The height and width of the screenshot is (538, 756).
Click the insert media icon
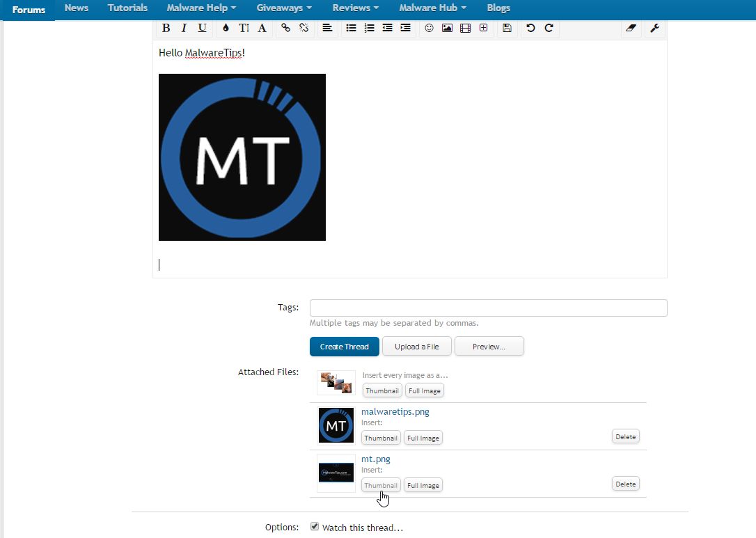coord(465,28)
